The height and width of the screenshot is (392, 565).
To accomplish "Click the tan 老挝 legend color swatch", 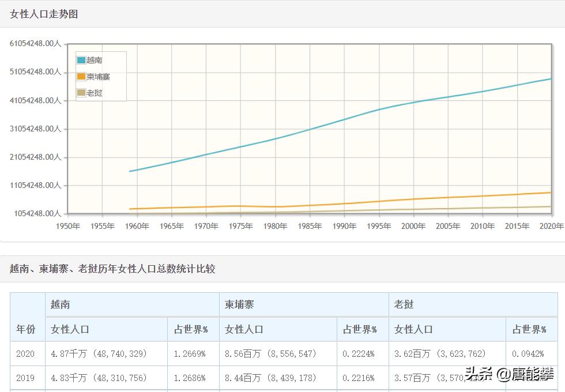I will 81,92.
